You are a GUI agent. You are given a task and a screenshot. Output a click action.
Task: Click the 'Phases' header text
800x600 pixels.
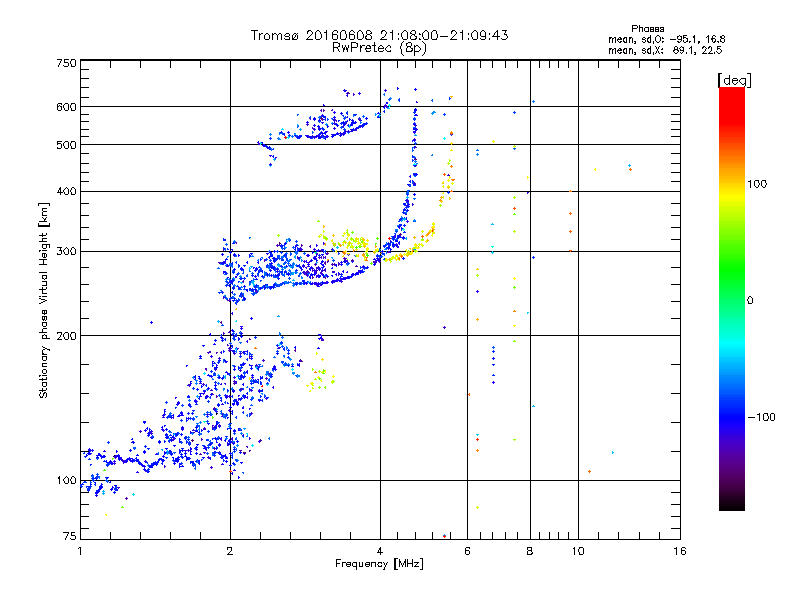coord(647,29)
